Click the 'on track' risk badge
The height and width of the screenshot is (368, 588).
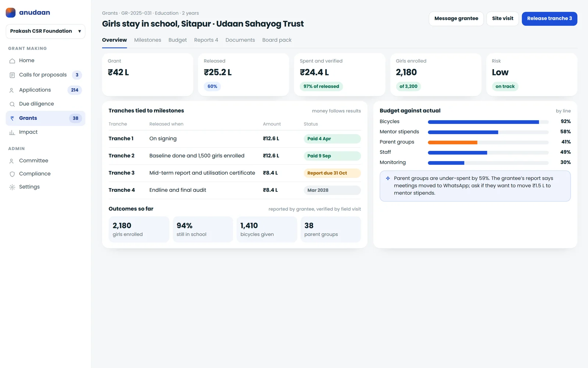(505, 86)
